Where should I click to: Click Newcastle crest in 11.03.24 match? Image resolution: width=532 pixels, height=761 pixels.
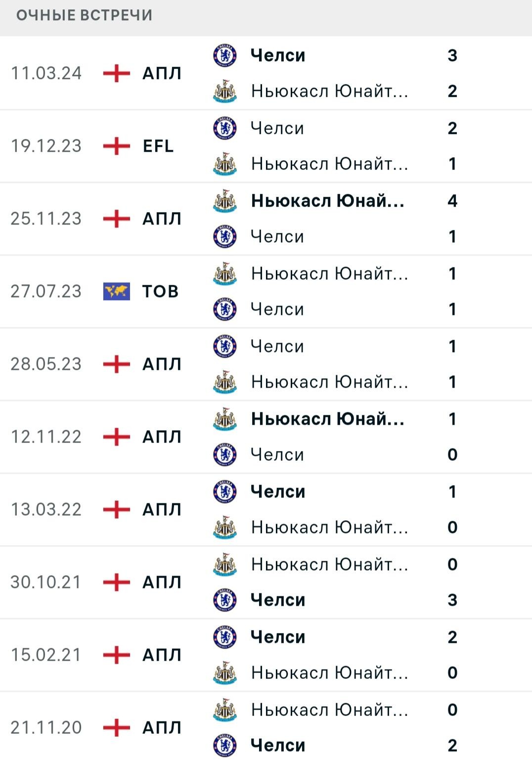click(225, 91)
